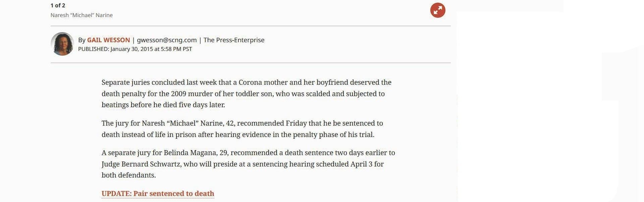The height and width of the screenshot is (202, 644).
Task: Click the published date January 30, 2015
Action: [131, 49]
